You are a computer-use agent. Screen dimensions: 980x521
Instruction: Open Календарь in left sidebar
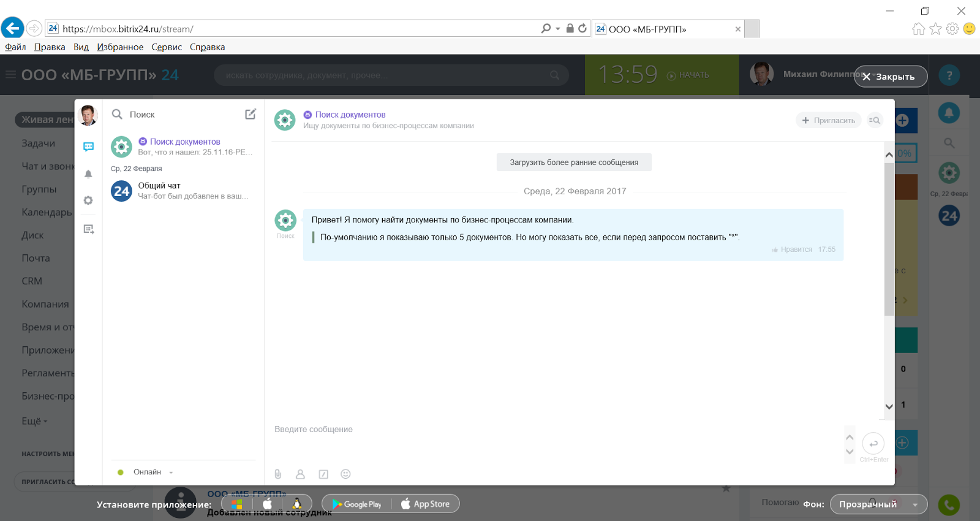[47, 212]
